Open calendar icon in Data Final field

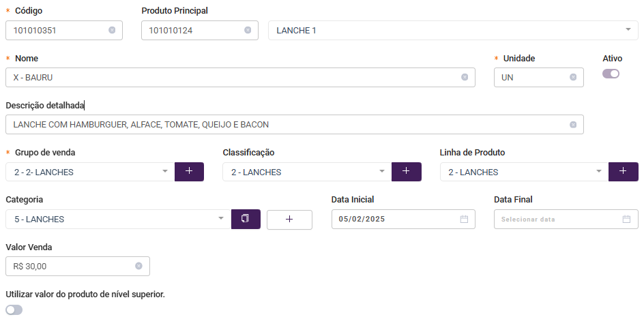(626, 219)
